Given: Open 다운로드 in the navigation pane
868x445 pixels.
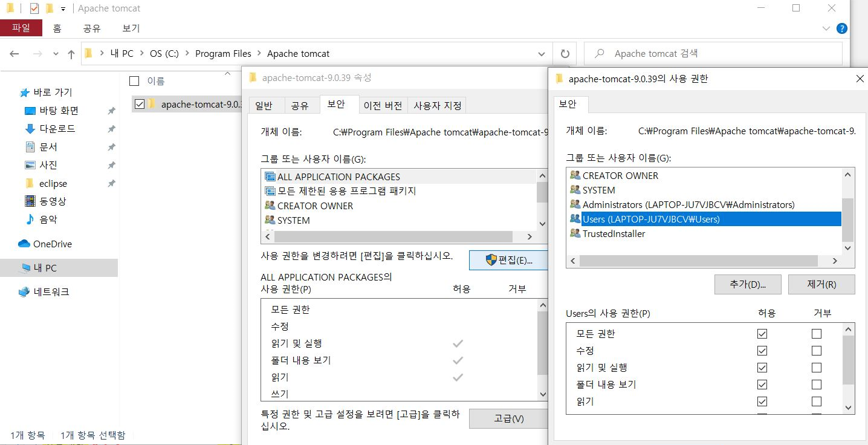Looking at the screenshot, I should point(57,129).
